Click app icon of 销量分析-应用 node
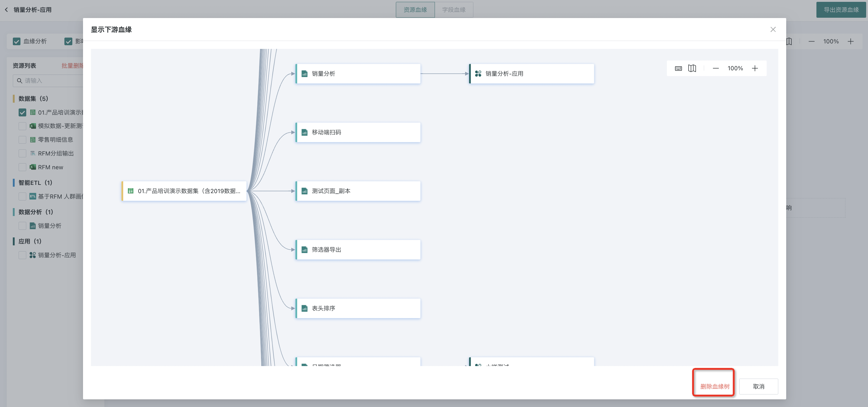 tap(478, 74)
